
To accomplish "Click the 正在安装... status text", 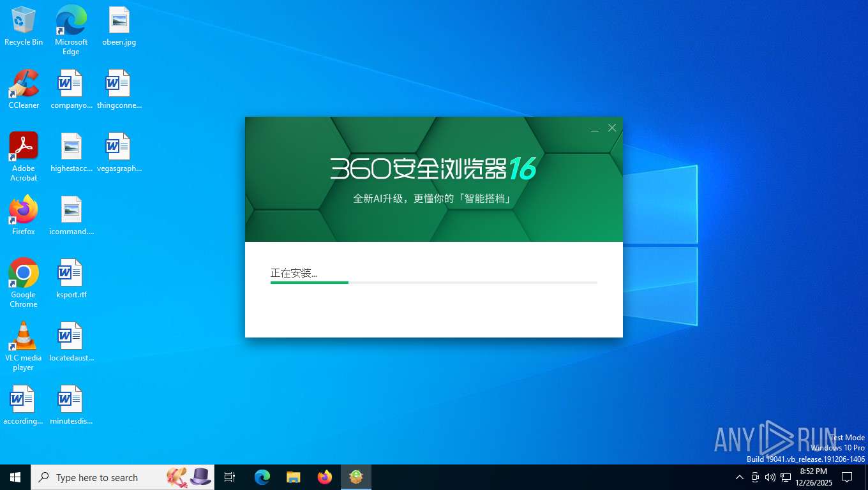I will 294,273.
